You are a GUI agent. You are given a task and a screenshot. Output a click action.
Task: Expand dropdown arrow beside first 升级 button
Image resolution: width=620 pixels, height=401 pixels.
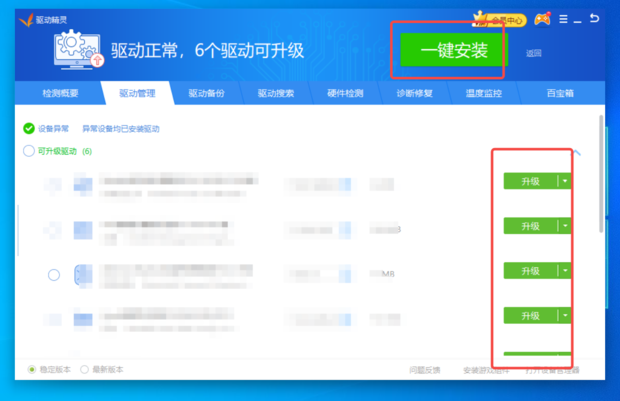565,181
